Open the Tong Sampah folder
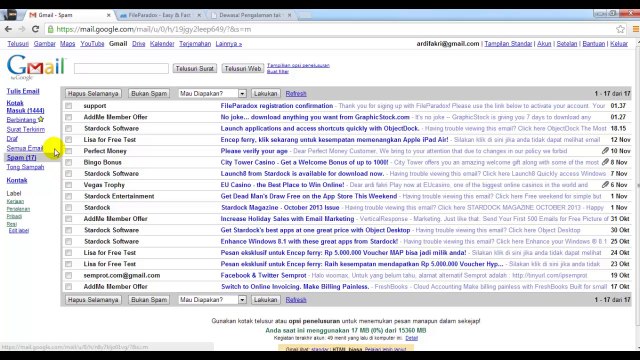Image resolution: width=640 pixels, height=360 pixels. coord(25,167)
